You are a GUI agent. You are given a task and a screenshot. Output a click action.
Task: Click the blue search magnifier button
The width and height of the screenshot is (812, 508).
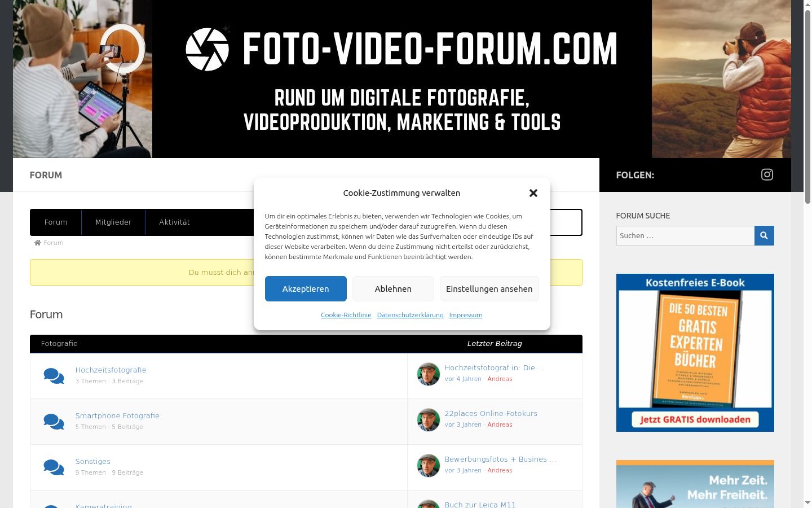(764, 235)
